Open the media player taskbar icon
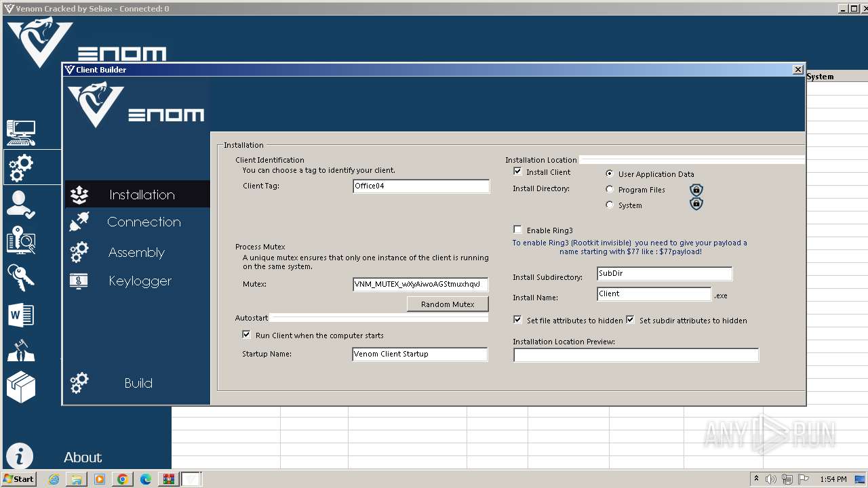 100,479
